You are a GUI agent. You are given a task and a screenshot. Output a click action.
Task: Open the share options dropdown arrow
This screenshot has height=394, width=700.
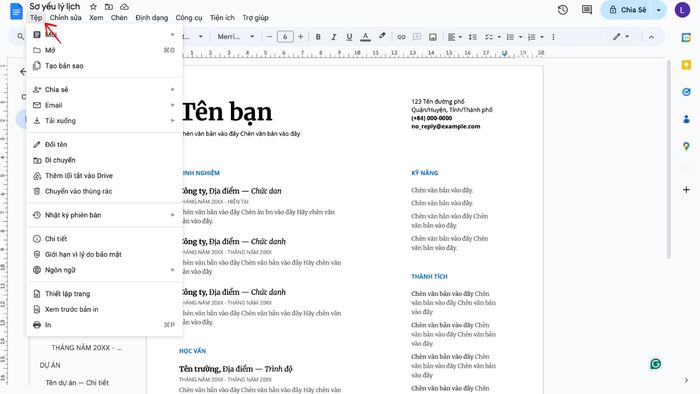pyautogui.click(x=659, y=10)
